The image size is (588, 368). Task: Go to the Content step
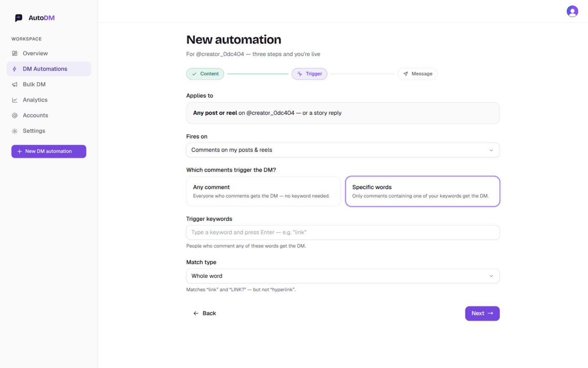click(x=205, y=74)
